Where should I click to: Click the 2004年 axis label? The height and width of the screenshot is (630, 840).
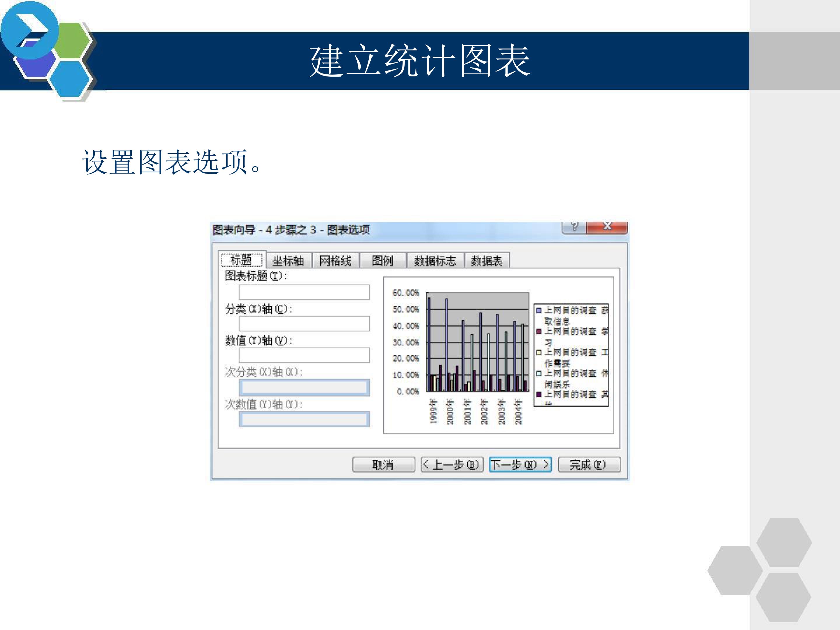click(518, 411)
